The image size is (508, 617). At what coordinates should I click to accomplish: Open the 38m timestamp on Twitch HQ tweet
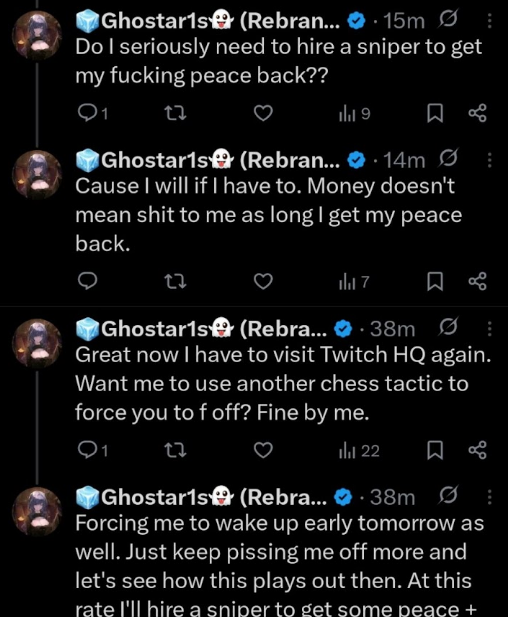(x=393, y=329)
